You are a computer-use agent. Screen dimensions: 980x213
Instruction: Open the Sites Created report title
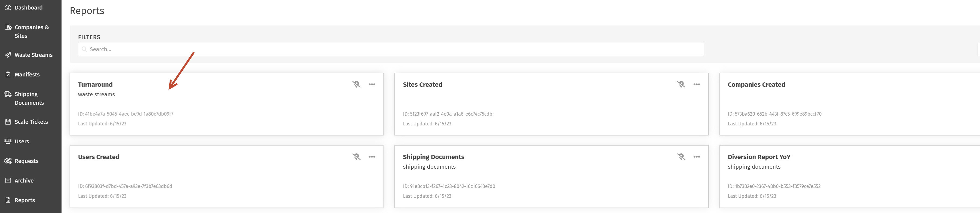point(422,84)
